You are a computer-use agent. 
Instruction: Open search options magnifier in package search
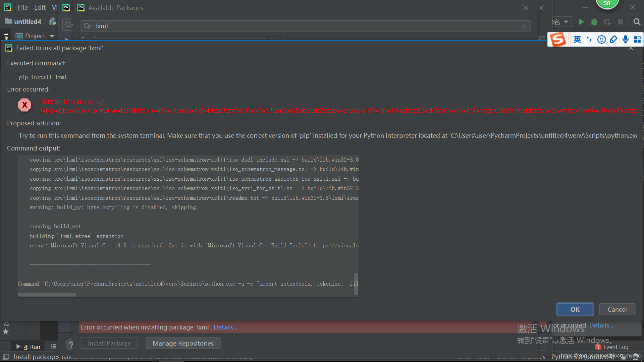[x=88, y=26]
